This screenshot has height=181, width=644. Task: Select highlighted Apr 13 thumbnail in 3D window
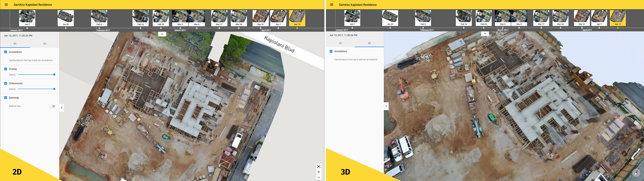618,18
